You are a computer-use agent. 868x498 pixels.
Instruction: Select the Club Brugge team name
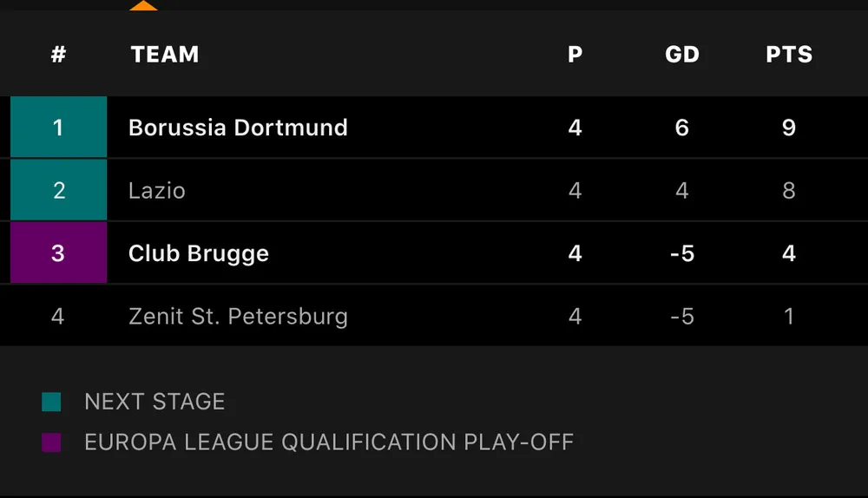199,253
